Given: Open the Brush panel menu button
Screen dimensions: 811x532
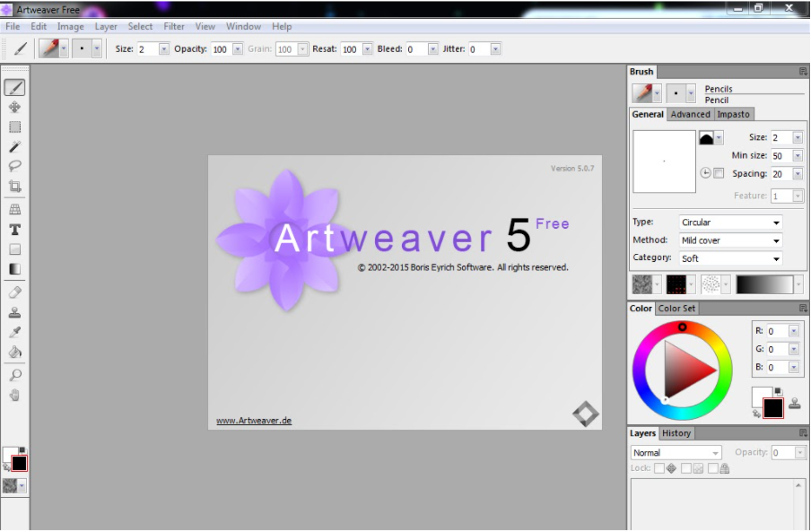Looking at the screenshot, I should pyautogui.click(x=801, y=71).
